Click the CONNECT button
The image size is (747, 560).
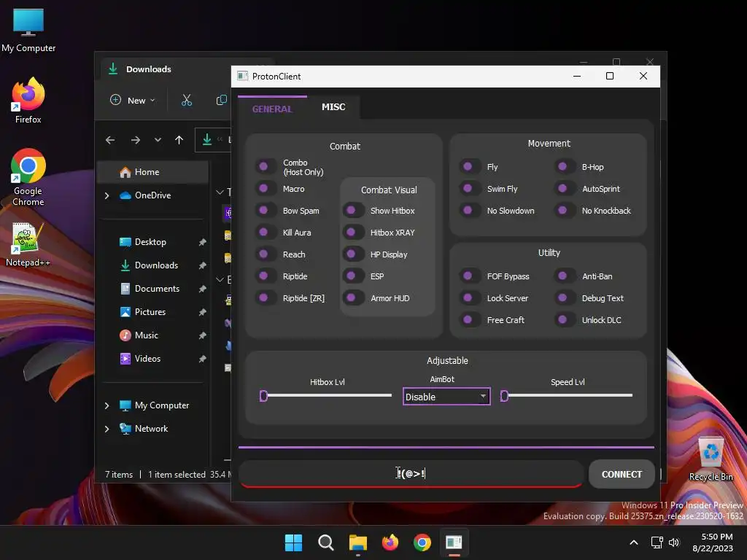point(622,474)
